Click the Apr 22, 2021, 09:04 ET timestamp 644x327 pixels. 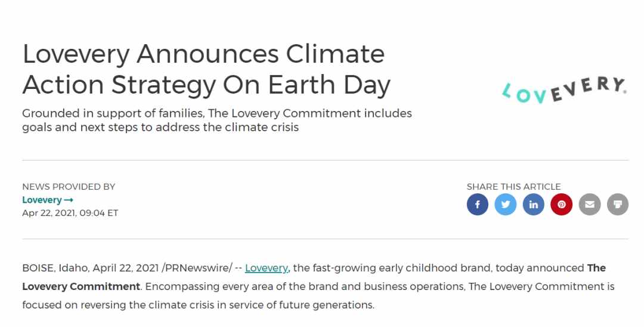pos(70,213)
